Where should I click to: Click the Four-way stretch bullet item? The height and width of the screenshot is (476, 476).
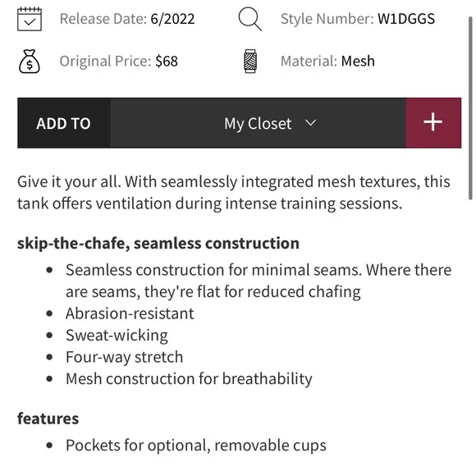pos(124,357)
